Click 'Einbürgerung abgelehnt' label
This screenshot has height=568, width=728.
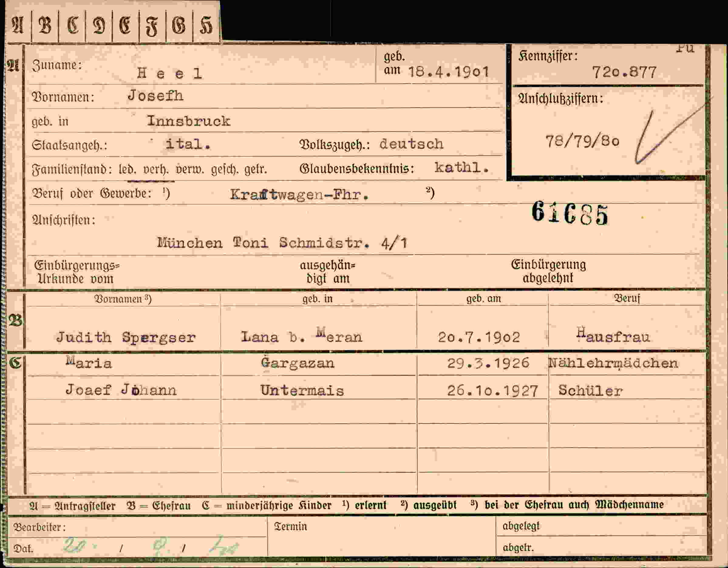548,271
